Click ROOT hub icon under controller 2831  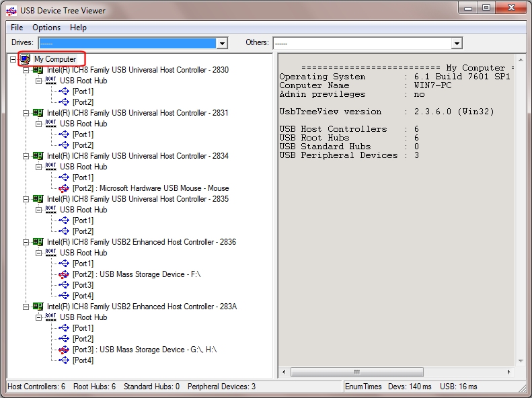(x=50, y=124)
